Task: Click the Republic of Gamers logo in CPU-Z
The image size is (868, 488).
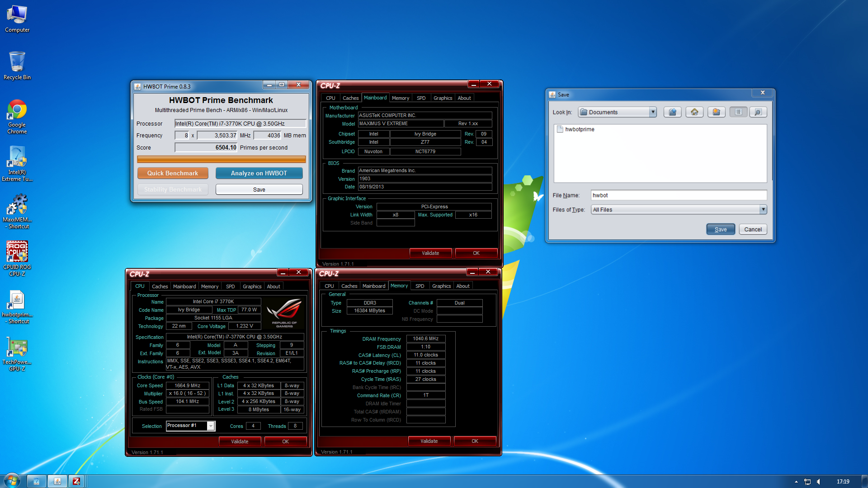Action: [284, 313]
